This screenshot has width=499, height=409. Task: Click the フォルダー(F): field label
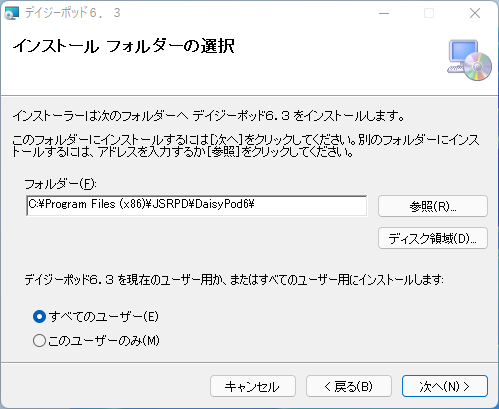(60, 184)
